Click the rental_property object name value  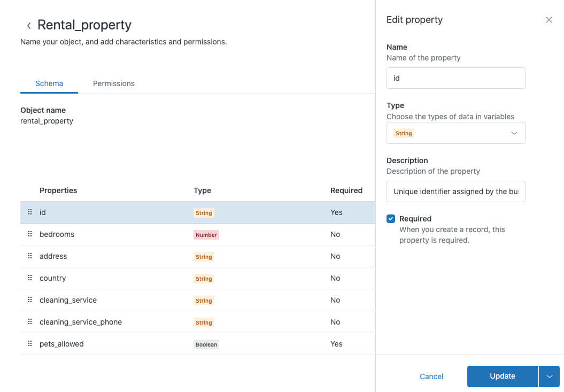coord(47,121)
